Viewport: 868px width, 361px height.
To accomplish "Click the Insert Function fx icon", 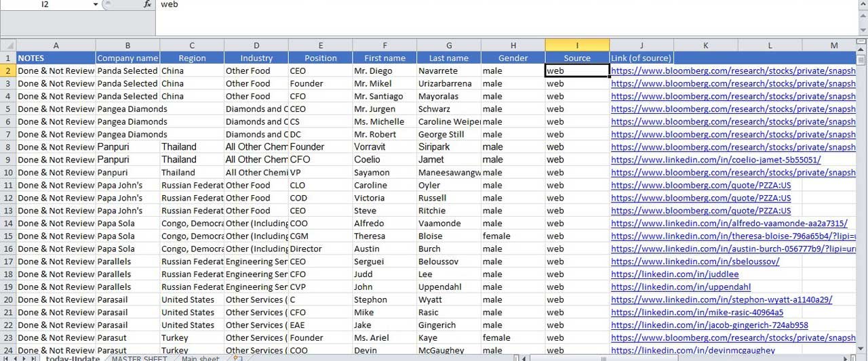I will click(148, 4).
